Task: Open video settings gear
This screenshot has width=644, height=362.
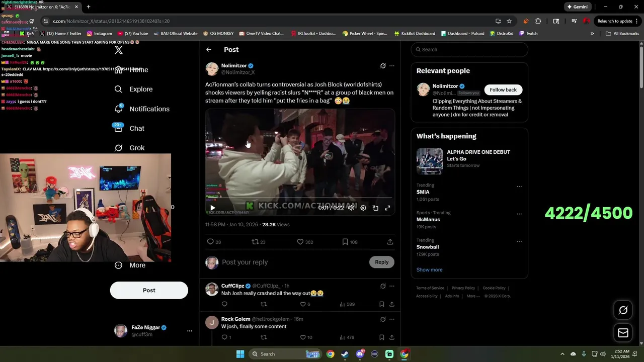Action: pos(363,208)
